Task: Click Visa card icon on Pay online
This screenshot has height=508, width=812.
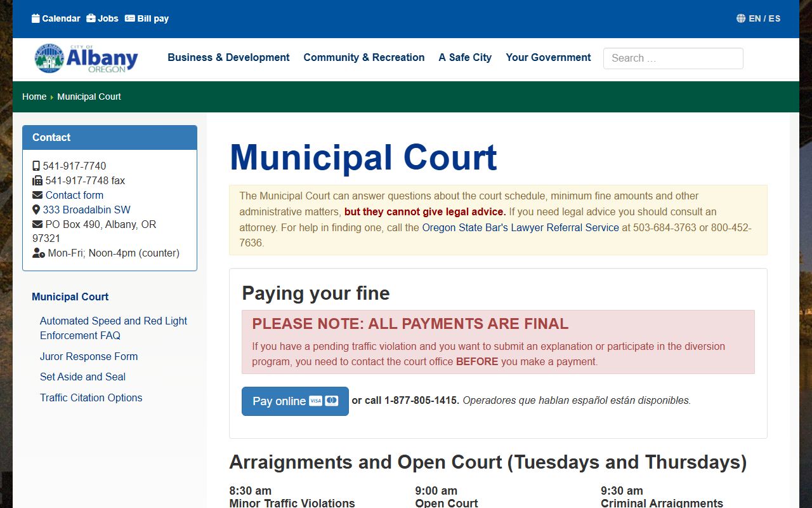Action: 315,401
